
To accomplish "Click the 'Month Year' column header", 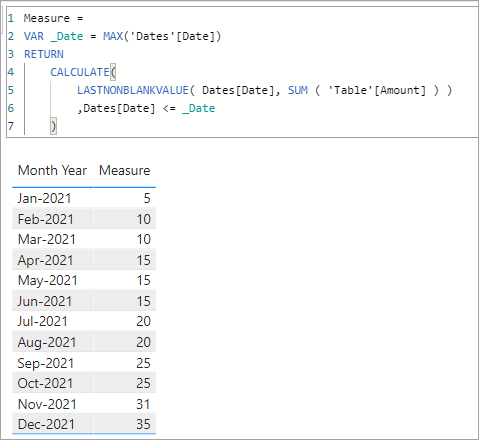I will (x=52, y=170).
